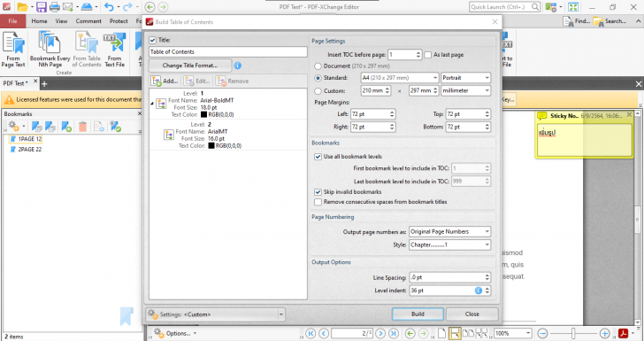This screenshot has height=341, width=644.
Task: Click the Print icon in the quick toolbar
Action: pyautogui.click(x=54, y=7)
